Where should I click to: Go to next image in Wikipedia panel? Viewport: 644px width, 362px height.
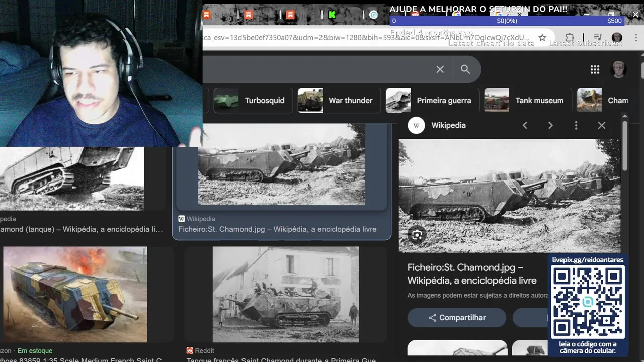click(x=550, y=125)
